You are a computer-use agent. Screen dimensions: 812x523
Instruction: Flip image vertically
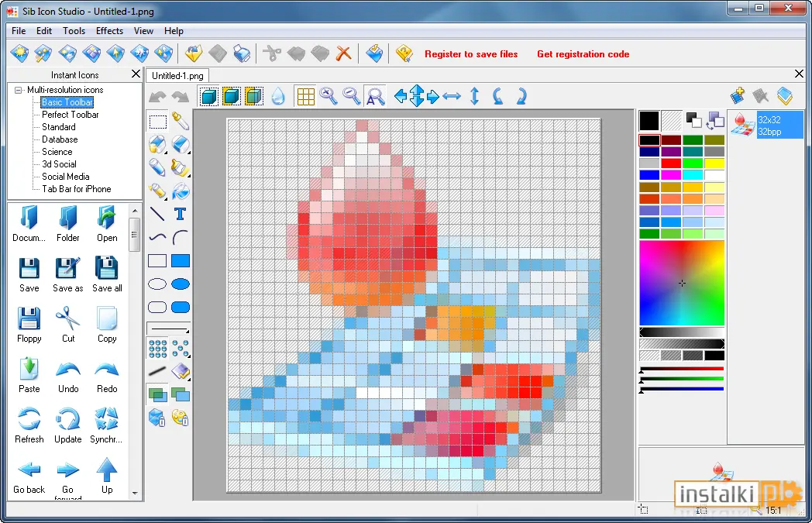click(474, 96)
